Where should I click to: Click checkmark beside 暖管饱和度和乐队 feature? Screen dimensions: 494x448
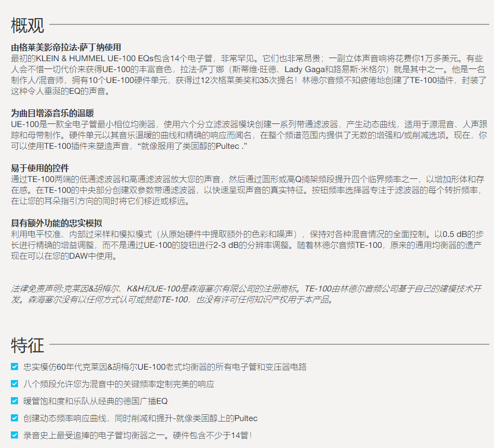(15, 401)
